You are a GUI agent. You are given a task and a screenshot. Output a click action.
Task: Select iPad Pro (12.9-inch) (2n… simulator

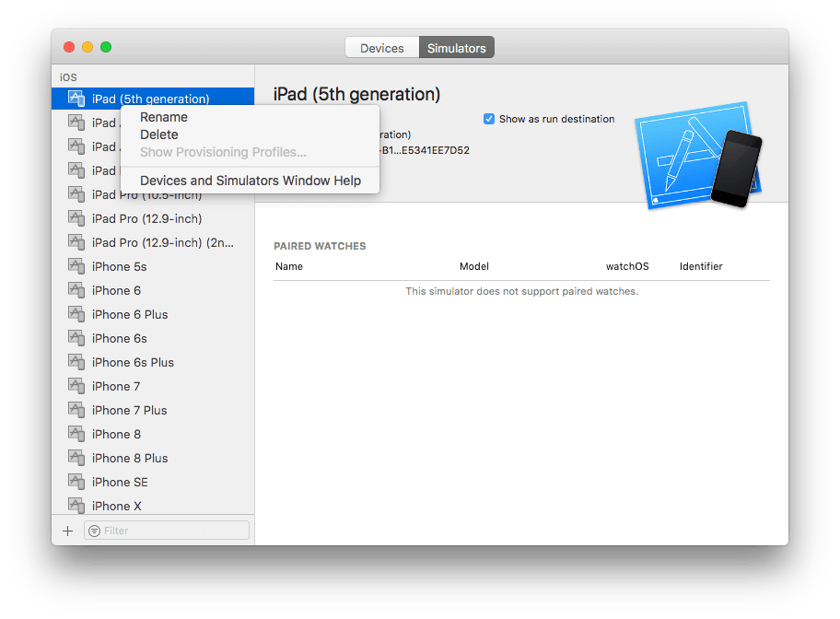(x=153, y=242)
